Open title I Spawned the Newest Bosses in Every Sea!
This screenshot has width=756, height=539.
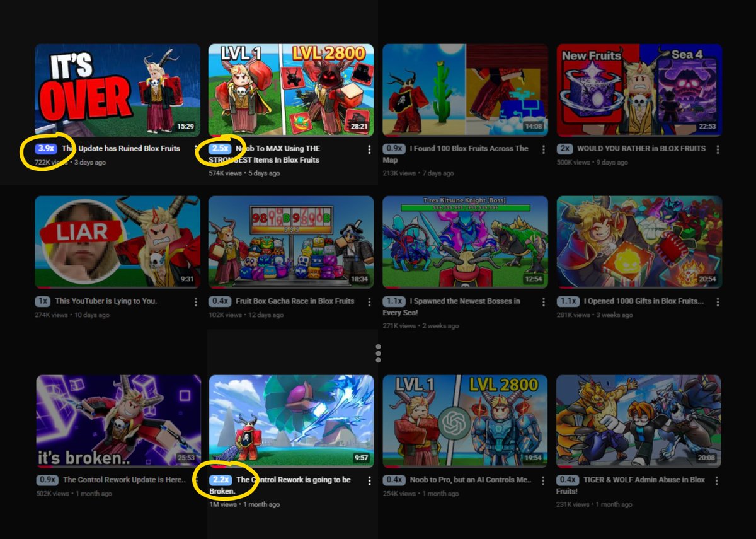tap(452, 307)
